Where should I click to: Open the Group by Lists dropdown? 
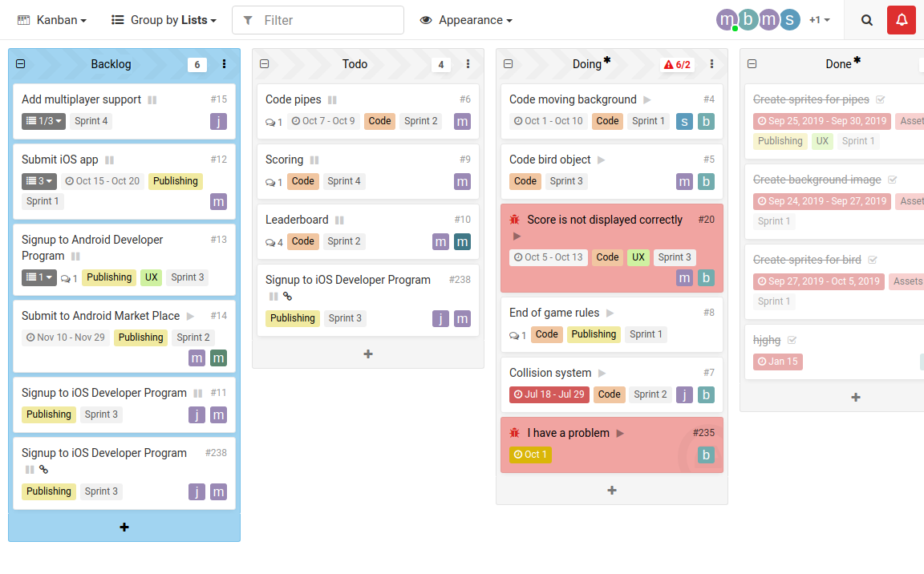click(164, 20)
